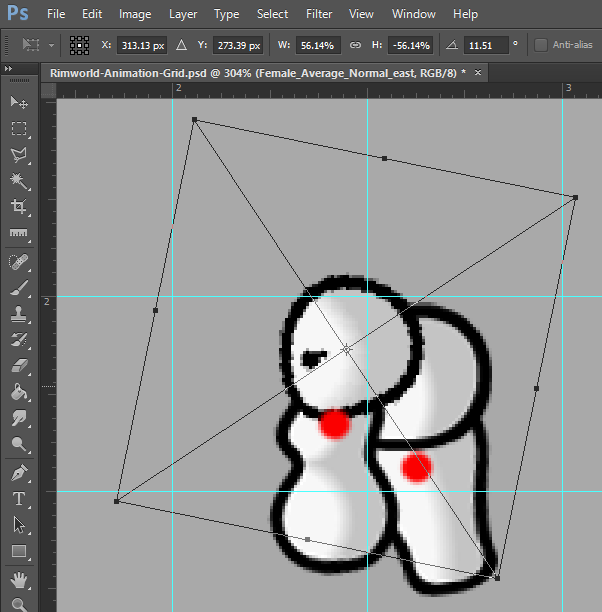Viewport: 602px width, 612px height.
Task: Open the Window menu
Action: coord(413,14)
